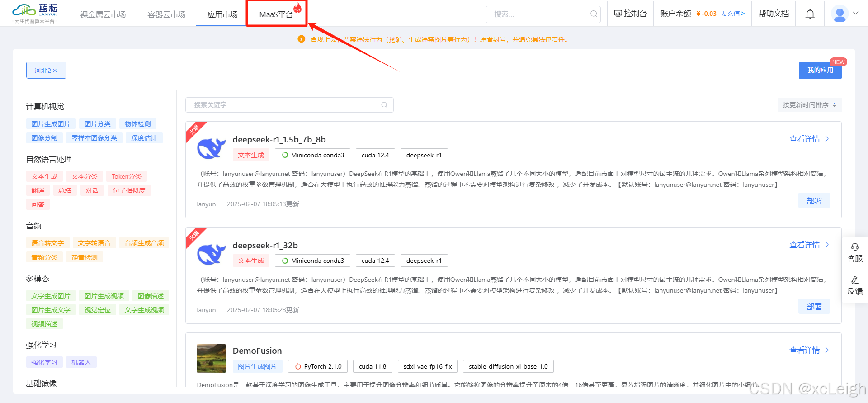Click the deepseek-r1_1.5b_7b_8b whale logo

(x=211, y=148)
